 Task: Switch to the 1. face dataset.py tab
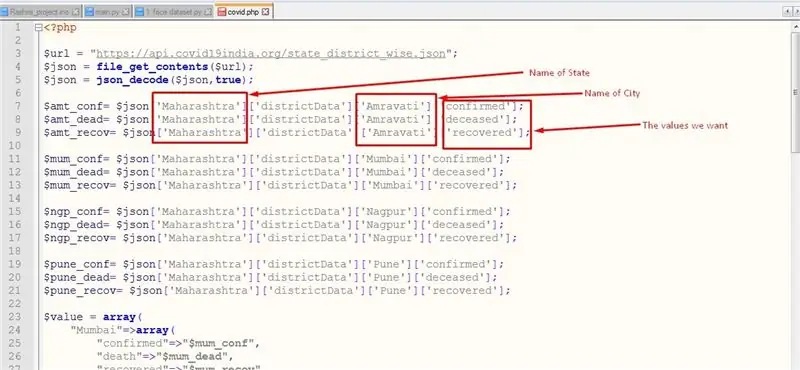click(173, 12)
